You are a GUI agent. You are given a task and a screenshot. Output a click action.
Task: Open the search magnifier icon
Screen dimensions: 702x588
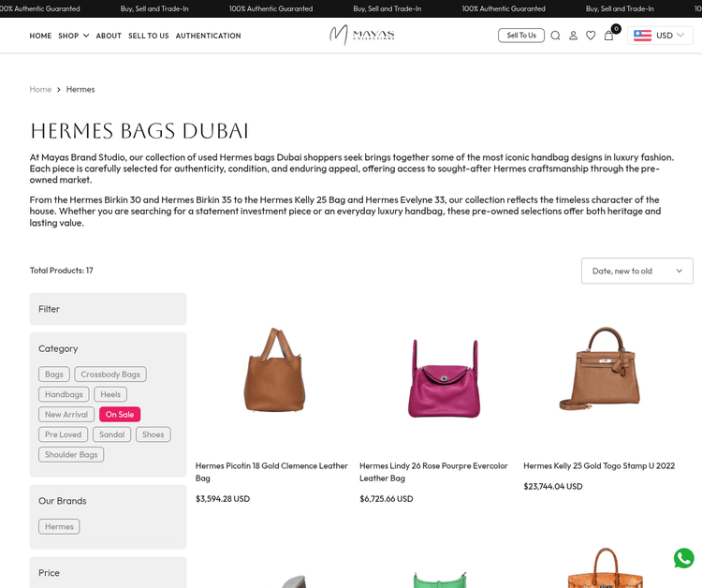pyautogui.click(x=555, y=36)
